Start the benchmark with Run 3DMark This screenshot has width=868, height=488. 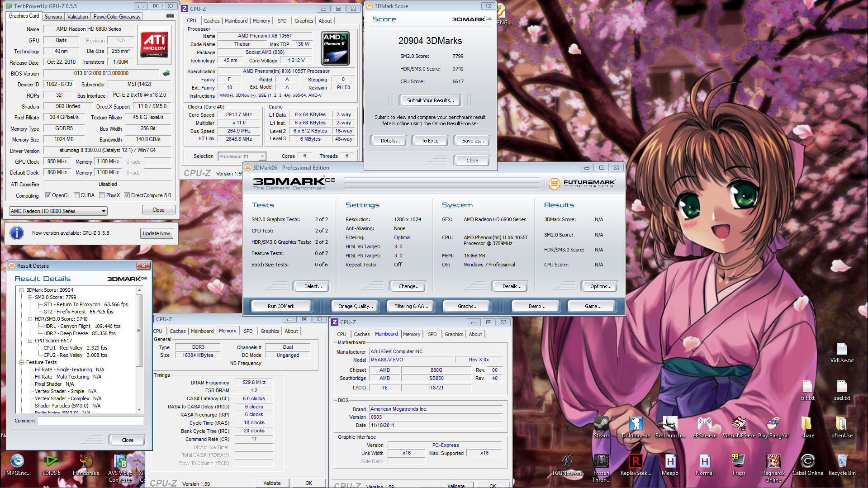pos(281,306)
